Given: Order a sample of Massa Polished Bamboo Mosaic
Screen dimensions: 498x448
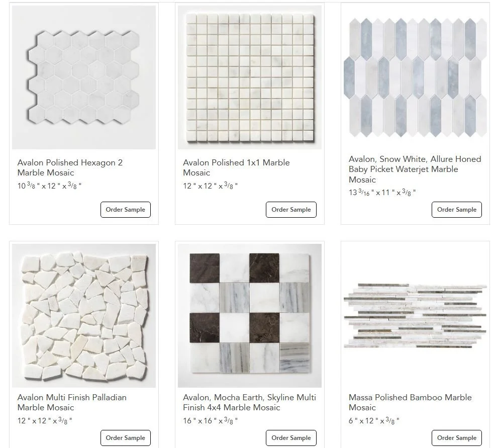Looking at the screenshot, I should [457, 438].
